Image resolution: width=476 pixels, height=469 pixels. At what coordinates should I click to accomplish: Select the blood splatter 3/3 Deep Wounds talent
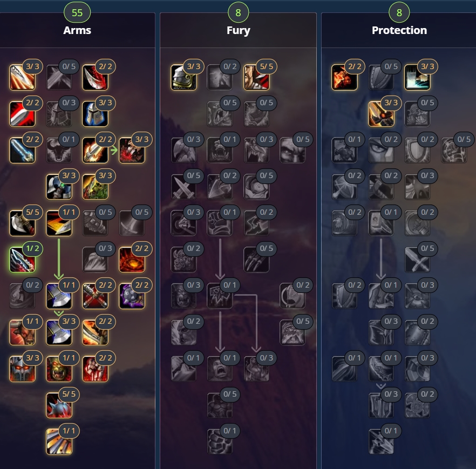pos(132,150)
